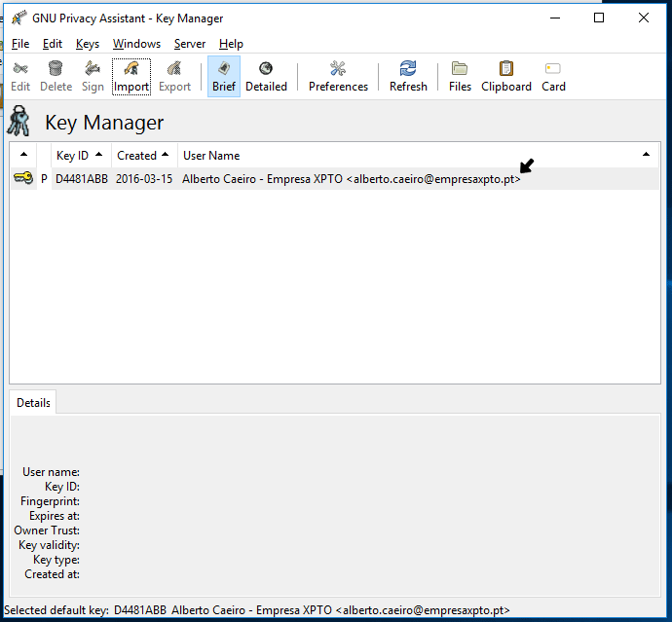The height and width of the screenshot is (622, 672).
Task: Open the File menu
Action: point(20,44)
